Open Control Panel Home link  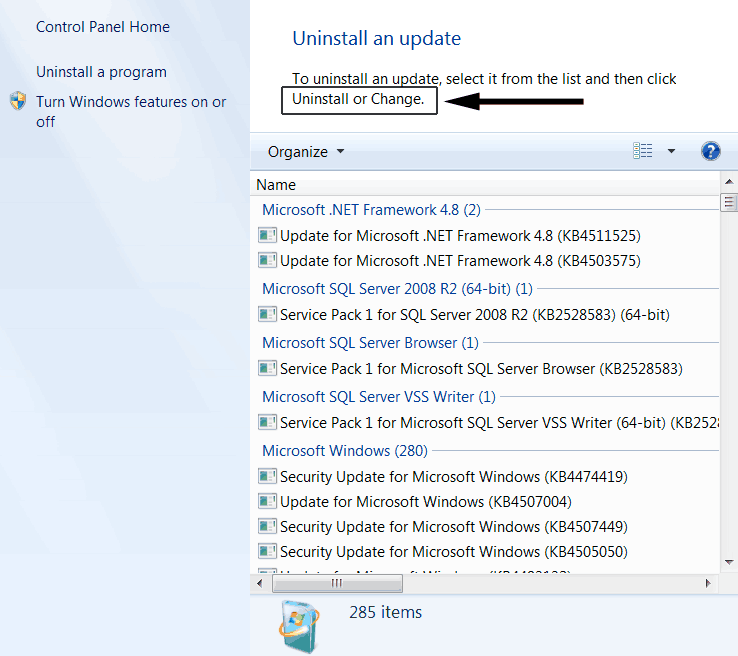pyautogui.click(x=103, y=27)
